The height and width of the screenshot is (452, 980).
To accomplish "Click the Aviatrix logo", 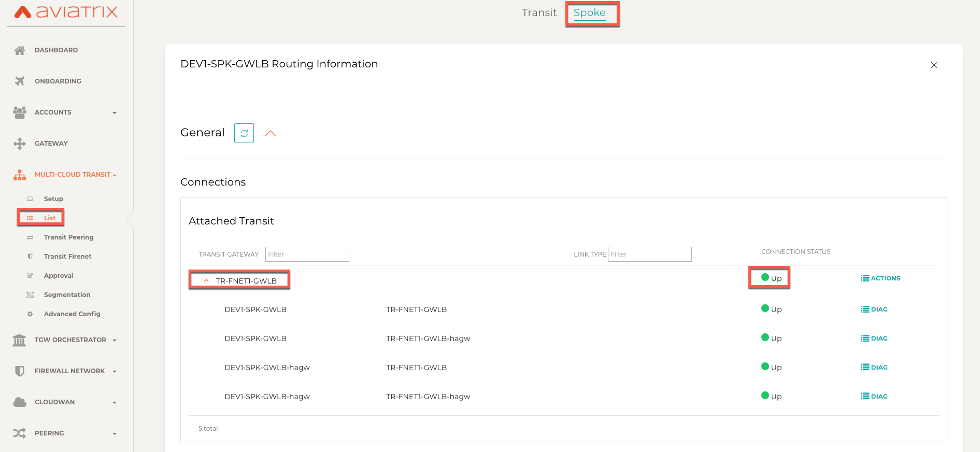I will (66, 11).
